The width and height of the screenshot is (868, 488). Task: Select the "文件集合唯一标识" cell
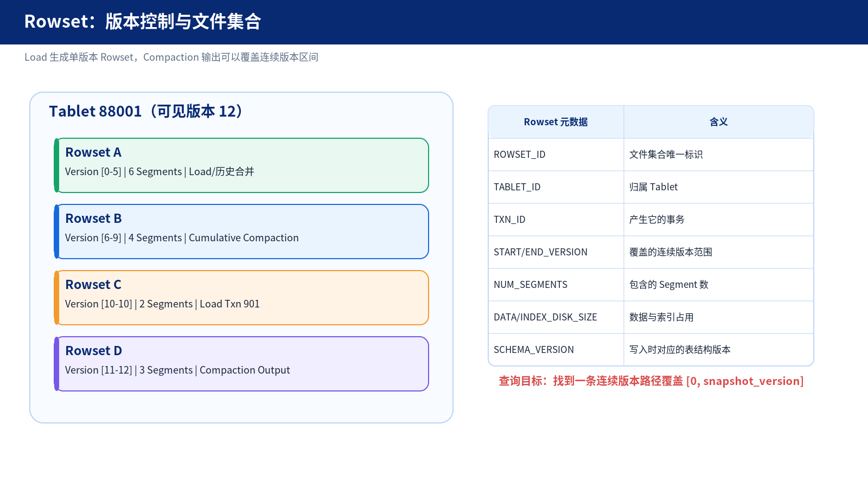click(719, 155)
